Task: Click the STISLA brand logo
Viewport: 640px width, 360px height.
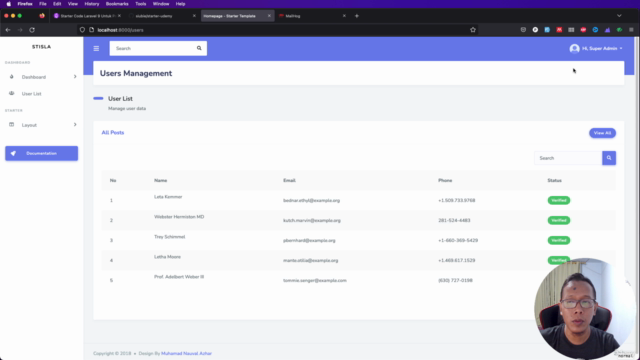Action: [41, 47]
